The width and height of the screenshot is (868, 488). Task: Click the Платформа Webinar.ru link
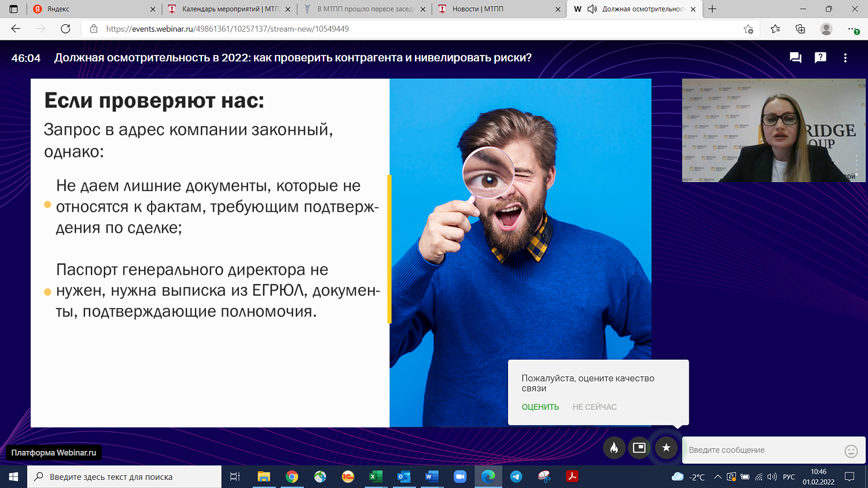click(54, 453)
